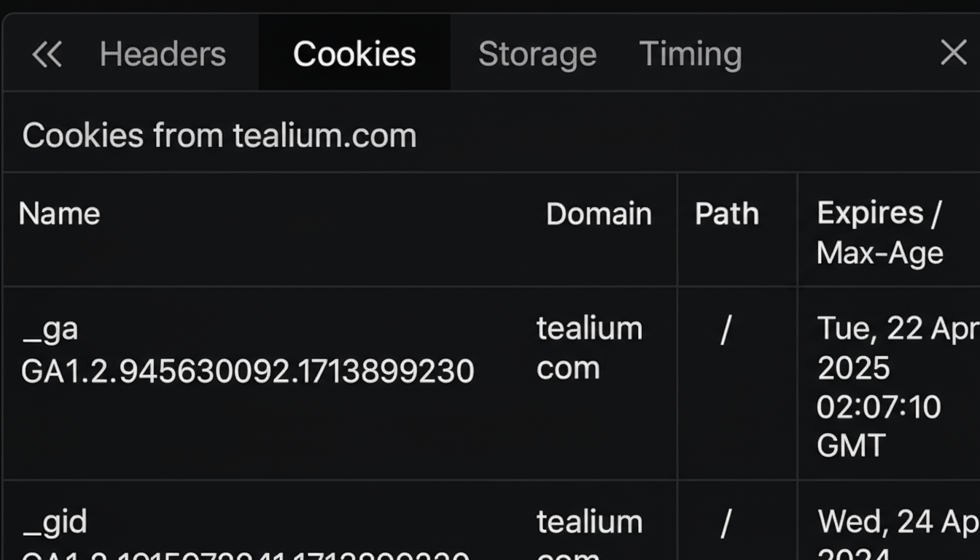Select the _gid expiry date starting Wed, 24

(898, 523)
